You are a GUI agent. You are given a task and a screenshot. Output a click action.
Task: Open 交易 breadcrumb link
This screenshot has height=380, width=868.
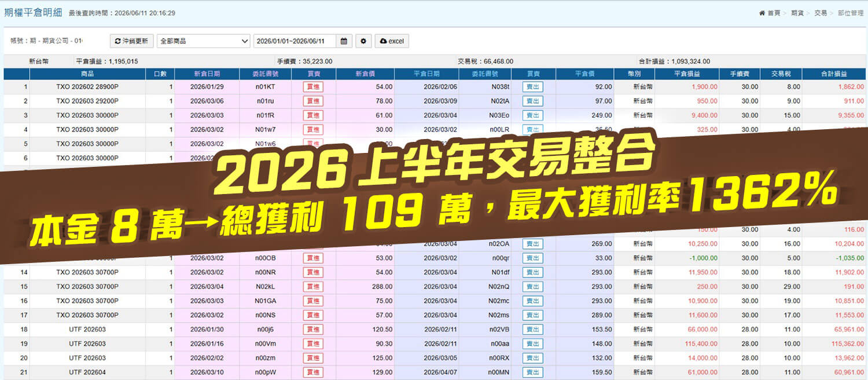pyautogui.click(x=821, y=13)
